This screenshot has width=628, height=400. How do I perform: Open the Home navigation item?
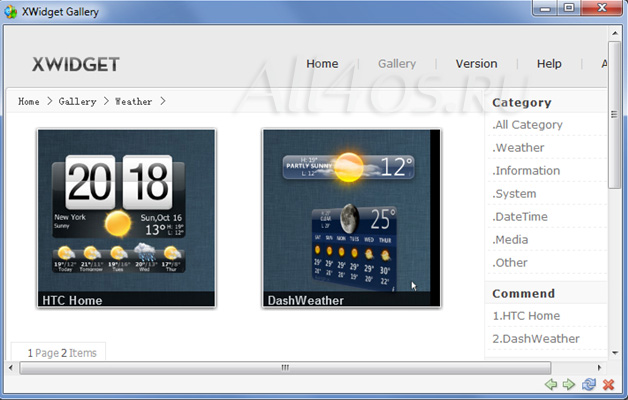pyautogui.click(x=322, y=64)
